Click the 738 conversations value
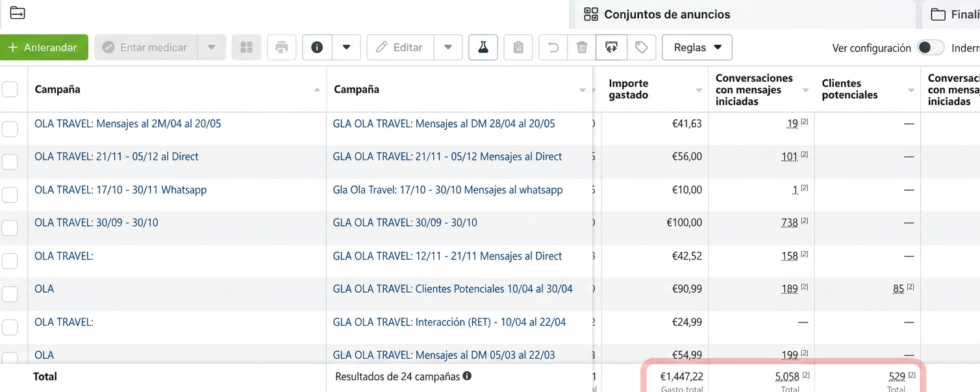Screen dimensions: 980x392 pos(789,223)
